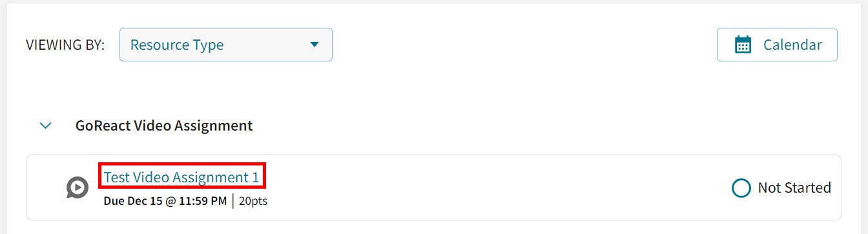This screenshot has width=868, height=234.
Task: Click the GoReact video play icon
Action: tap(77, 188)
